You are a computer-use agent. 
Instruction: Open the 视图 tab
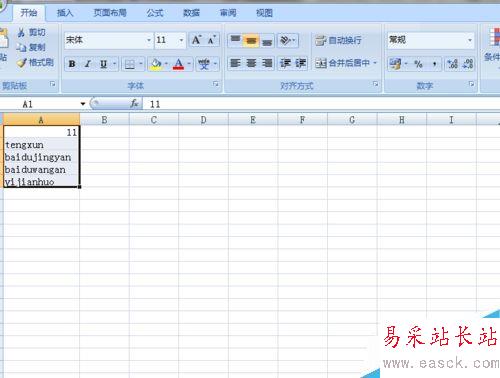264,13
